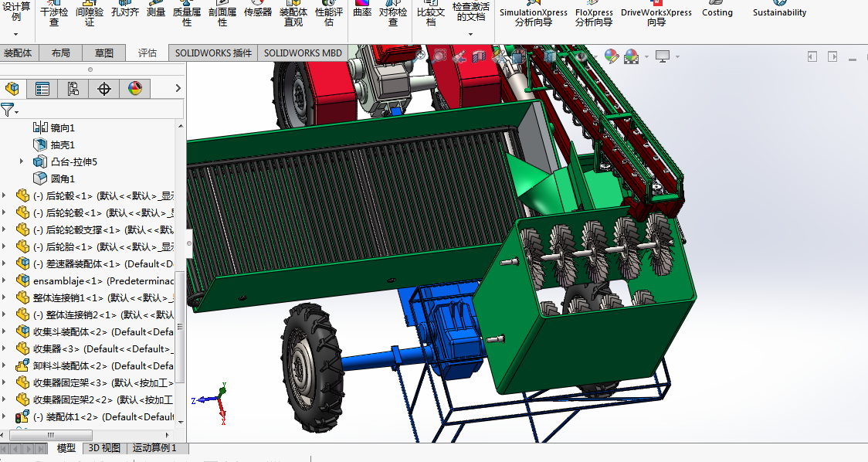
Task: Click the Zoom to Fit view icon
Action: [x=420, y=56]
